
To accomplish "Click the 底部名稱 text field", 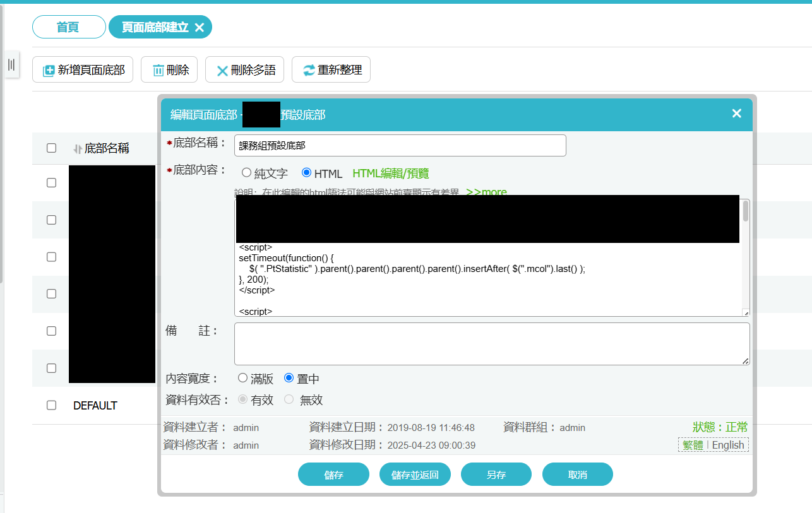I will pos(400,145).
